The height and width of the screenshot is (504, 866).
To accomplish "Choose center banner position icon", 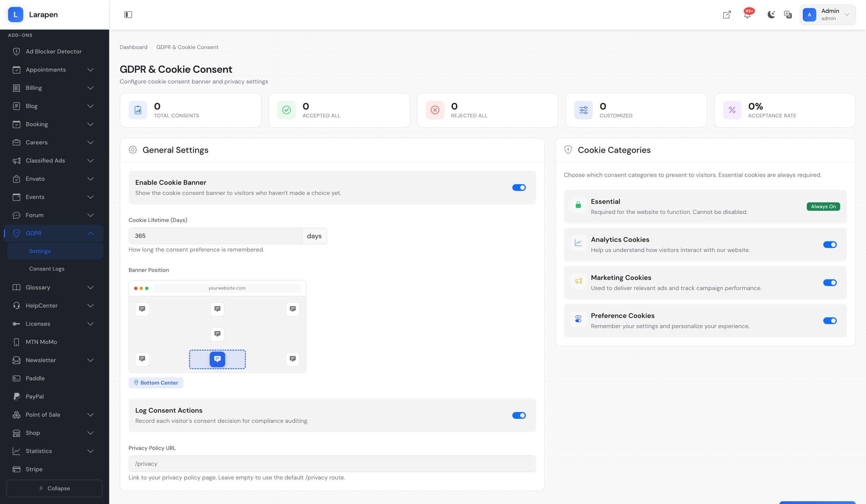I will tap(217, 334).
